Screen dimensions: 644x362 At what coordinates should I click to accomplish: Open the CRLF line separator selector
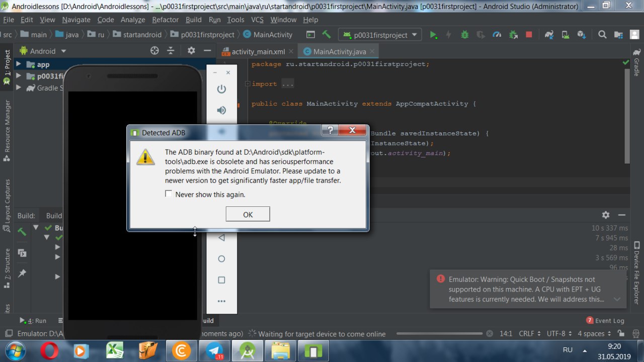coord(530,333)
